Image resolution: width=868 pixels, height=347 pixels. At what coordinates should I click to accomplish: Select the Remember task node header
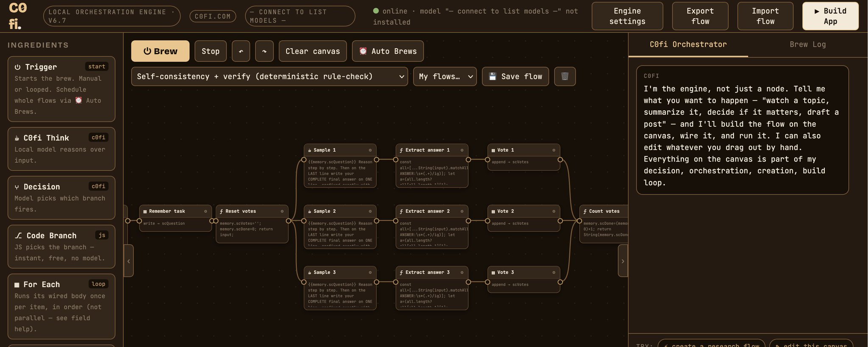[x=176, y=211]
